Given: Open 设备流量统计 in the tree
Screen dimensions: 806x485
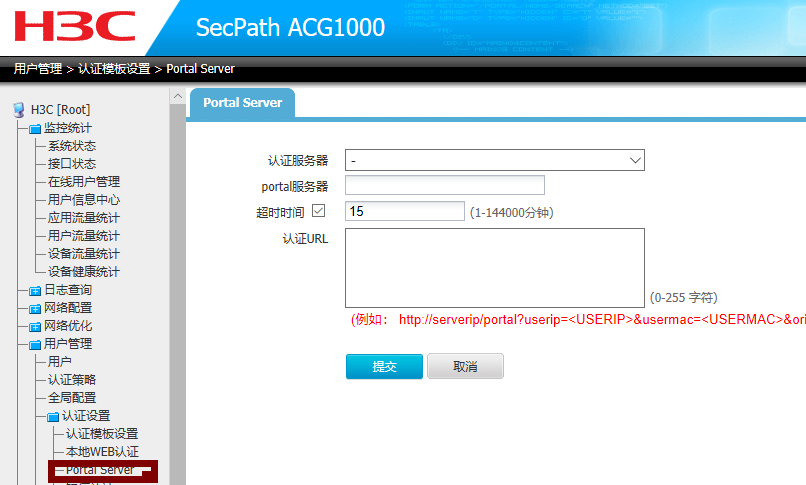Looking at the screenshot, I should 84,254.
